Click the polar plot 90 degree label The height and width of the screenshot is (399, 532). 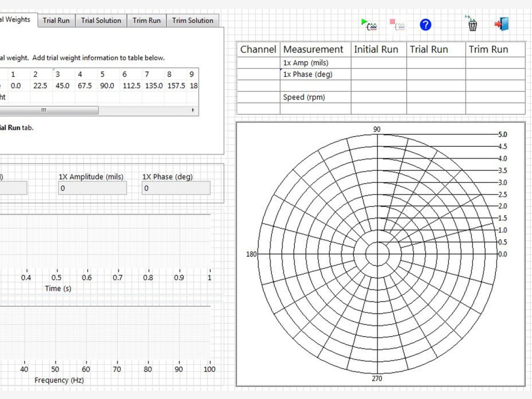pyautogui.click(x=377, y=129)
